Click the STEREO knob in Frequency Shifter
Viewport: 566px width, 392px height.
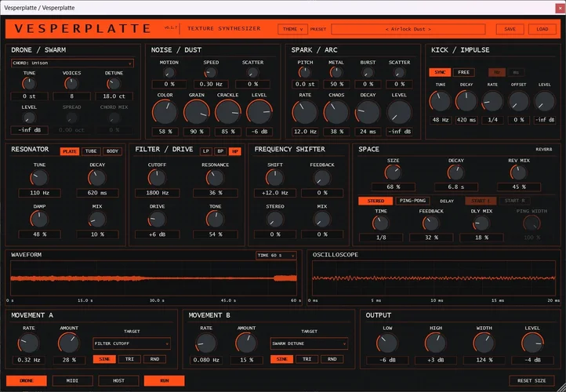275,219
